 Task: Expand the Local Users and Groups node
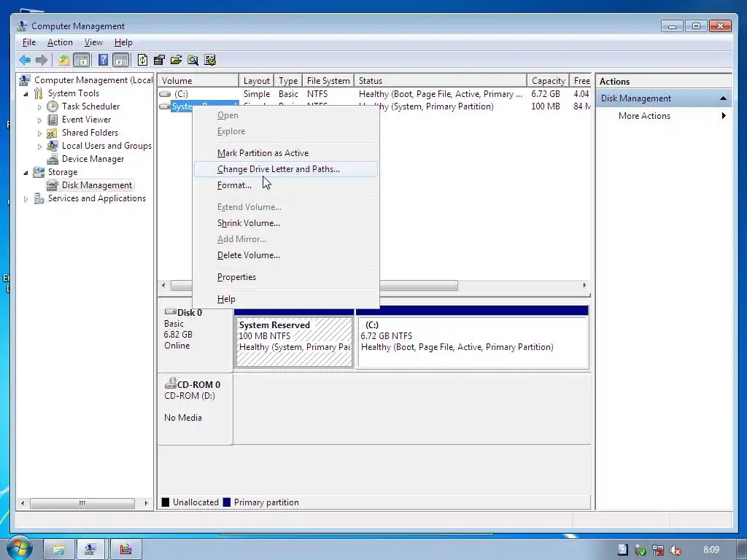(39, 146)
